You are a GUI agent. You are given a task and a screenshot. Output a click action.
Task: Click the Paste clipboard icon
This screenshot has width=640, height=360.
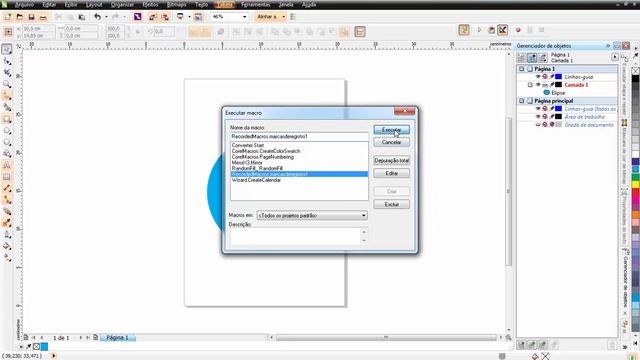click(82, 17)
